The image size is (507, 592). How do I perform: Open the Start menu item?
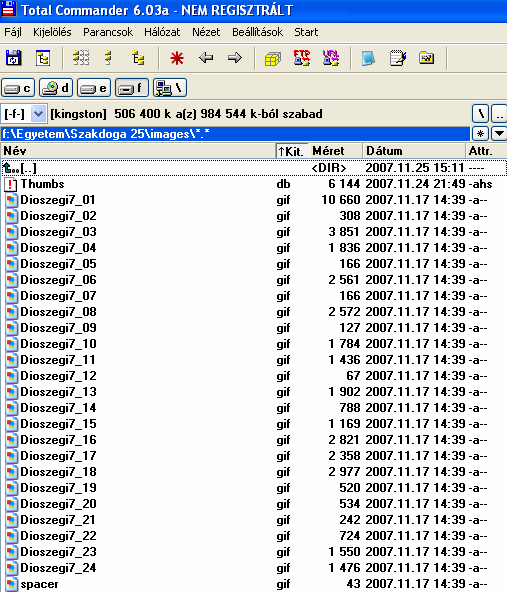pyautogui.click(x=306, y=32)
